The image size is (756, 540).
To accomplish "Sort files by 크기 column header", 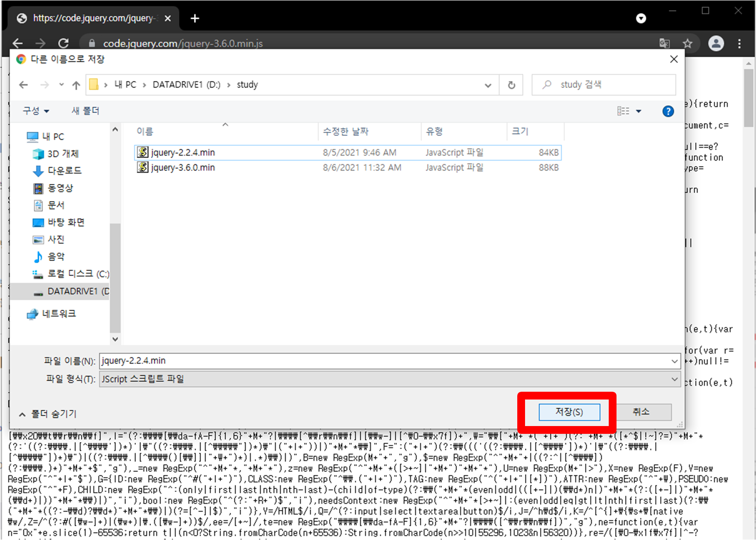I will point(520,131).
